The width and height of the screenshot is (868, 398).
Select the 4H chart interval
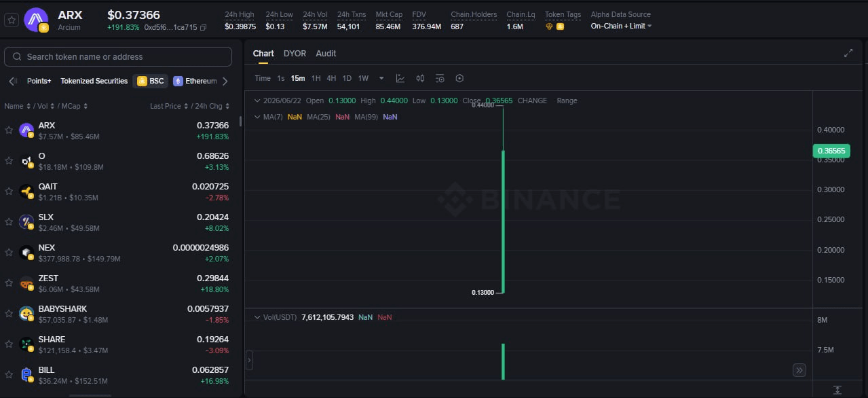pos(331,78)
